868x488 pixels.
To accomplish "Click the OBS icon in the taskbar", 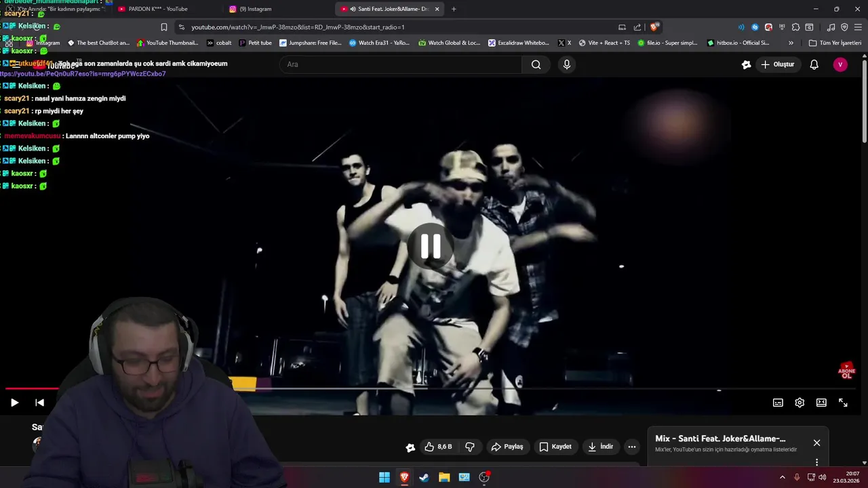I will pyautogui.click(x=484, y=477).
